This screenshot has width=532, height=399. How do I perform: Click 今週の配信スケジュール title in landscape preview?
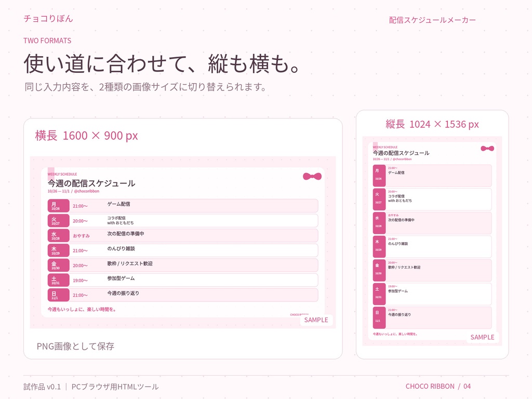click(91, 183)
